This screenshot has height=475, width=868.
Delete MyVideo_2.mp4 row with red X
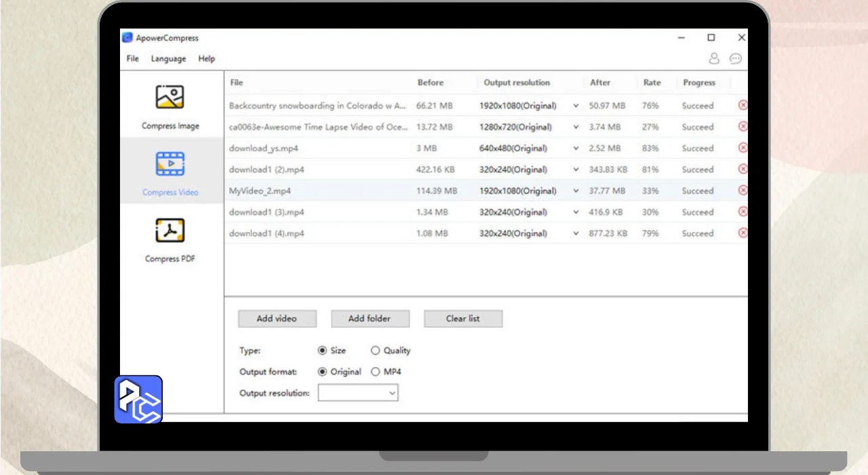(743, 191)
